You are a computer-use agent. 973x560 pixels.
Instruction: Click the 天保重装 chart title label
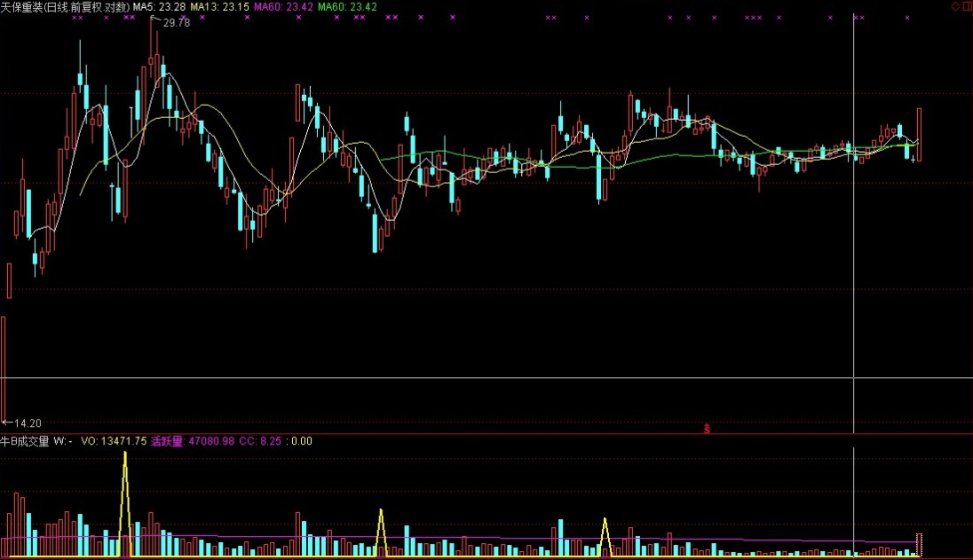tap(65, 7)
